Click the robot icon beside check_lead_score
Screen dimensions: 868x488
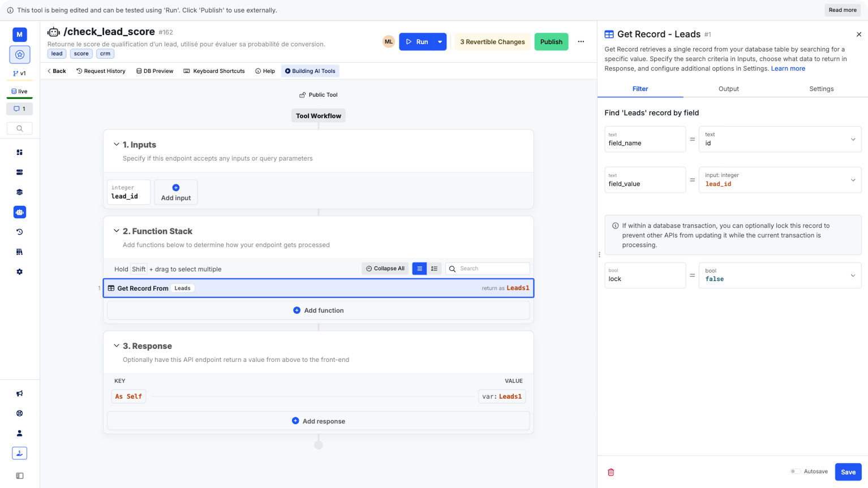pyautogui.click(x=54, y=32)
